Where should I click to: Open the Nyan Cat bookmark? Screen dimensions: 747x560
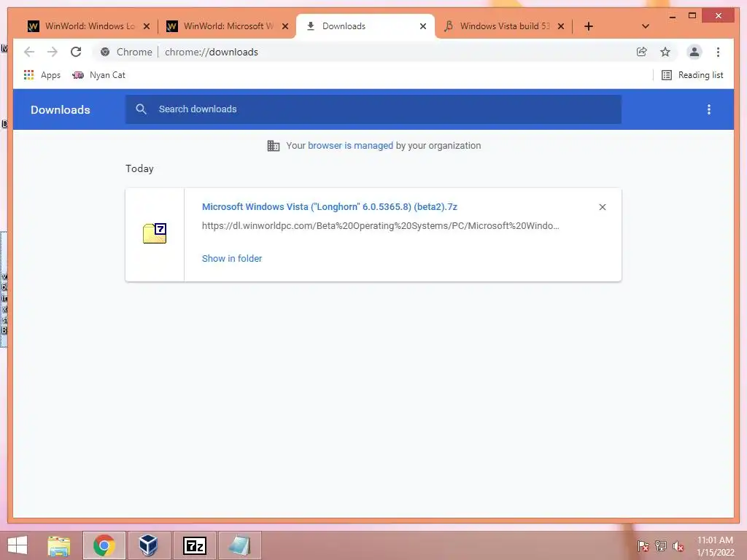[x=98, y=75]
